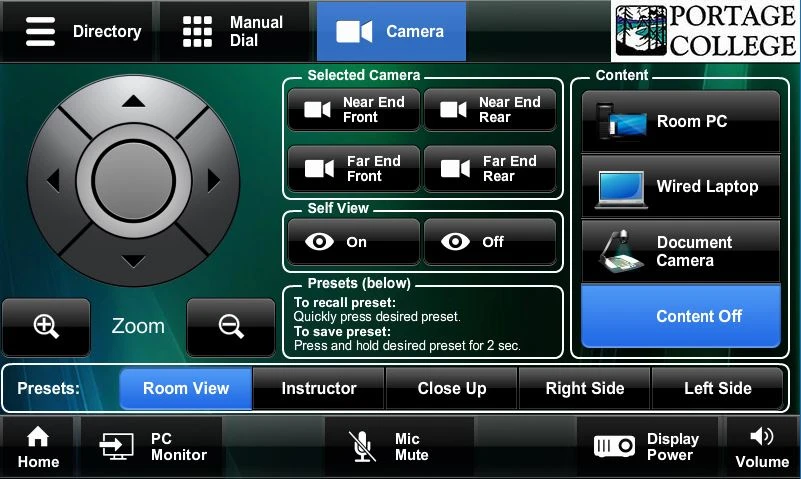Switch to the Manual Dial tab

pyautogui.click(x=234, y=31)
